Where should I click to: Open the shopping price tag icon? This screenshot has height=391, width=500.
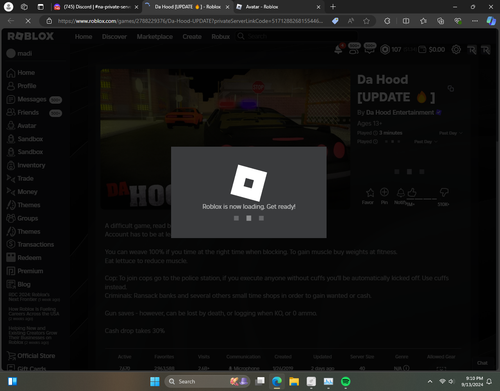click(335, 21)
